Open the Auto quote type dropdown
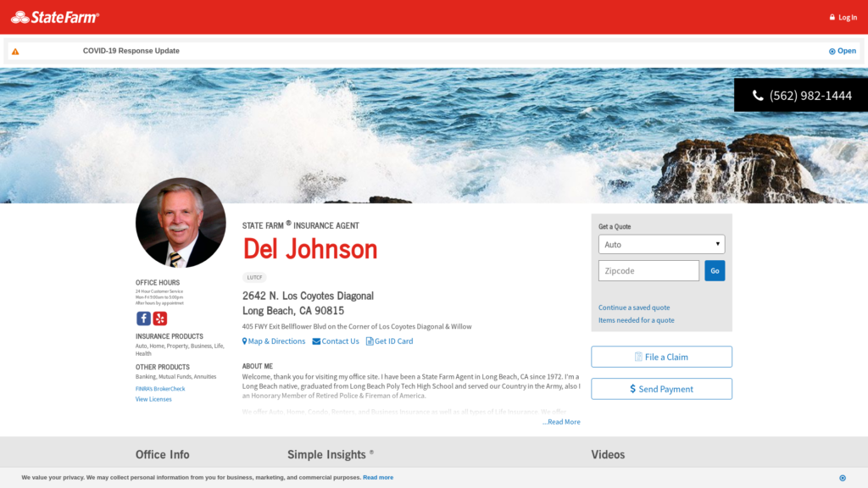The image size is (868, 488). coord(661,245)
